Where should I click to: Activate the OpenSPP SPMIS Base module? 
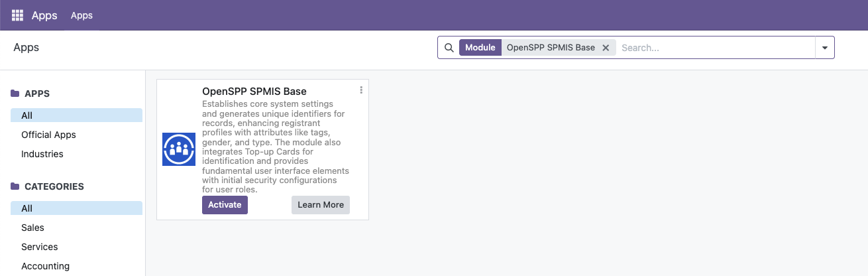pos(225,205)
